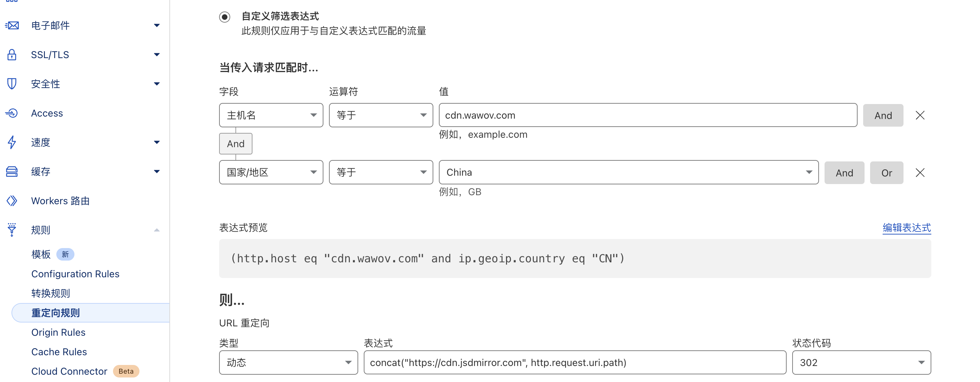The image size is (980, 382).
Task: Click the Rules filter icon
Action: tap(12, 230)
